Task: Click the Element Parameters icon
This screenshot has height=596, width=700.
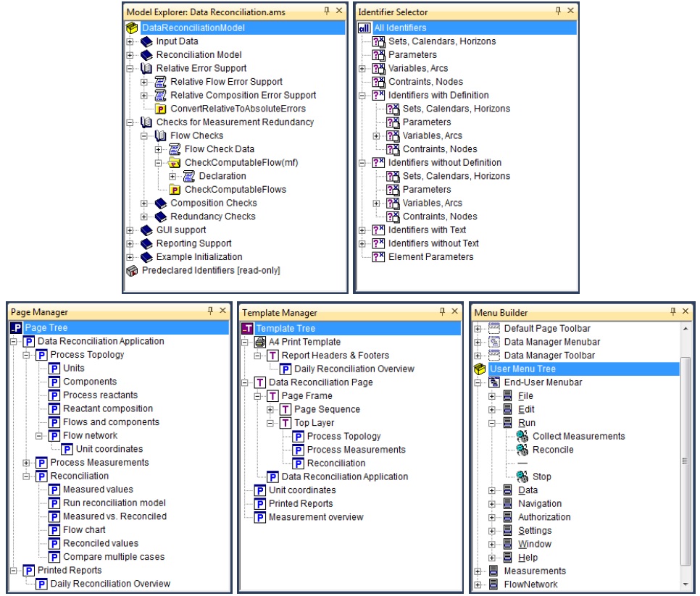Action: click(378, 257)
